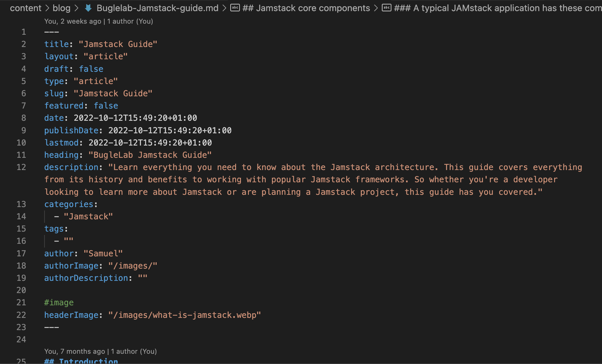Open the Buglelab-Jamstack-guide.md breadcrumb
Screen dimensions: 602x364
[157, 8]
